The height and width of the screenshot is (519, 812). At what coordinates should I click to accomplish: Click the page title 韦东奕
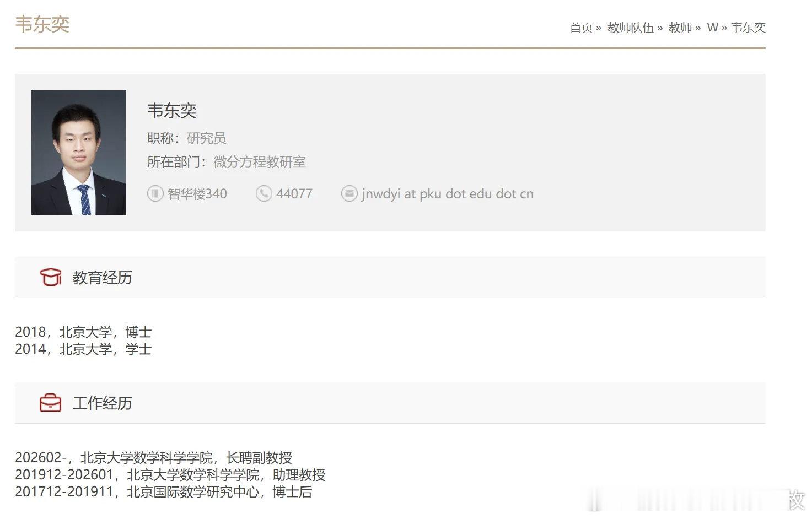42,24
